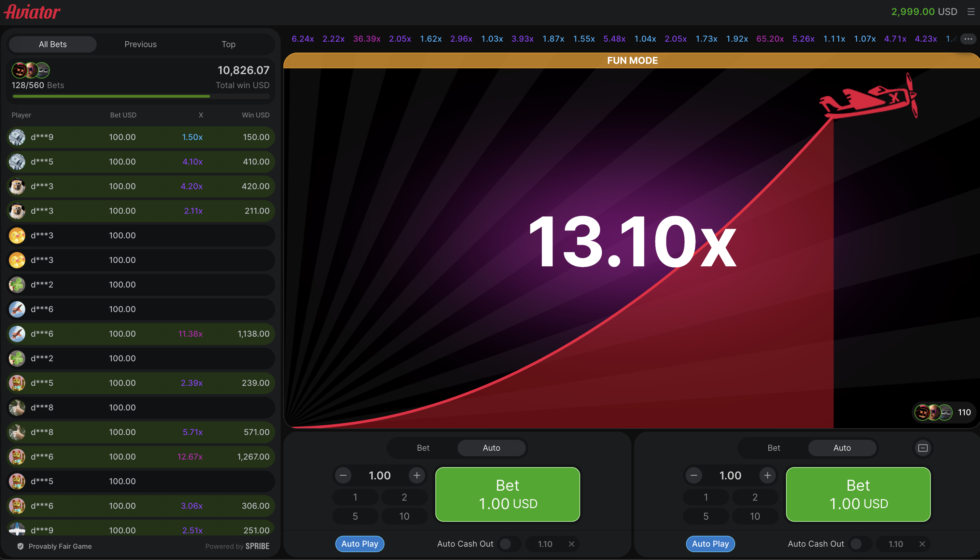Image resolution: width=980 pixels, height=560 pixels.
Task: Click avatar of d***3 with 4.20x
Action: [17, 186]
